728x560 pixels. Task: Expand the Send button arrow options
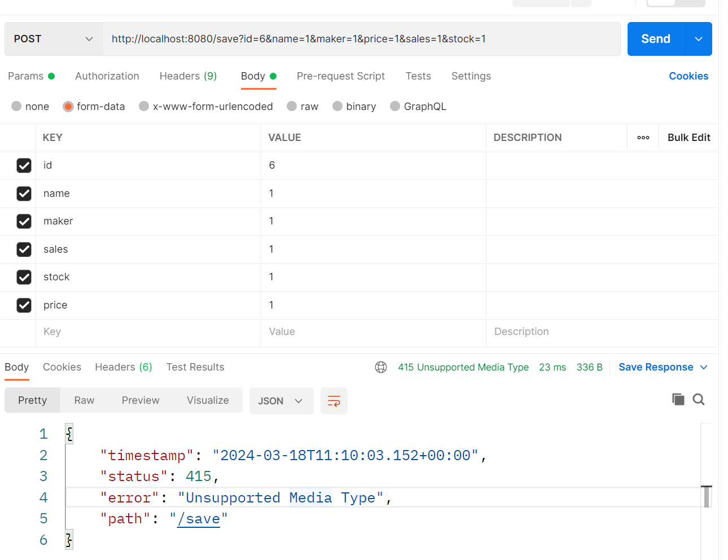(x=699, y=39)
